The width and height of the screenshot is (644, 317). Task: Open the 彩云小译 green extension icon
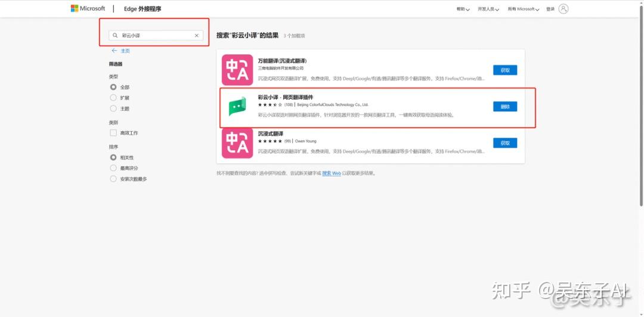coord(237,106)
